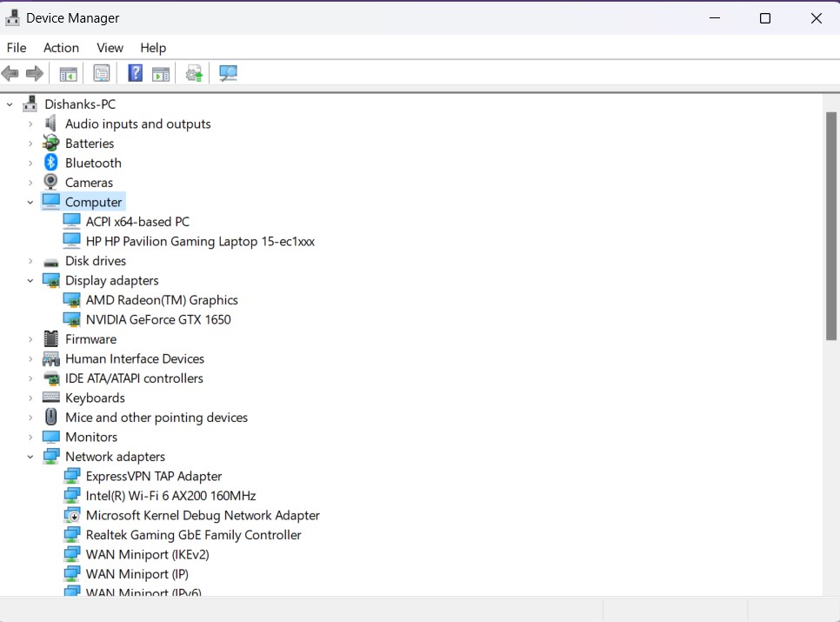Select the ExpressVPN TAP Adapter entry
Screen dimensions: 840x622
tap(154, 476)
